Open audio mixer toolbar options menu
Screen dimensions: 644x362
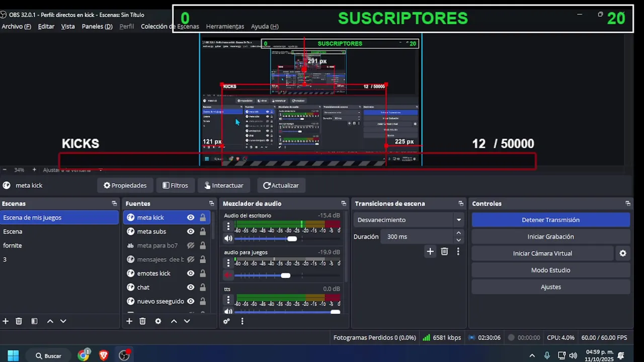[x=242, y=321]
